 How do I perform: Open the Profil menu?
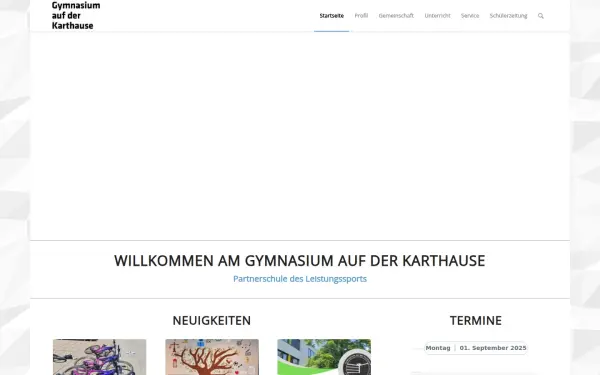coord(361,16)
